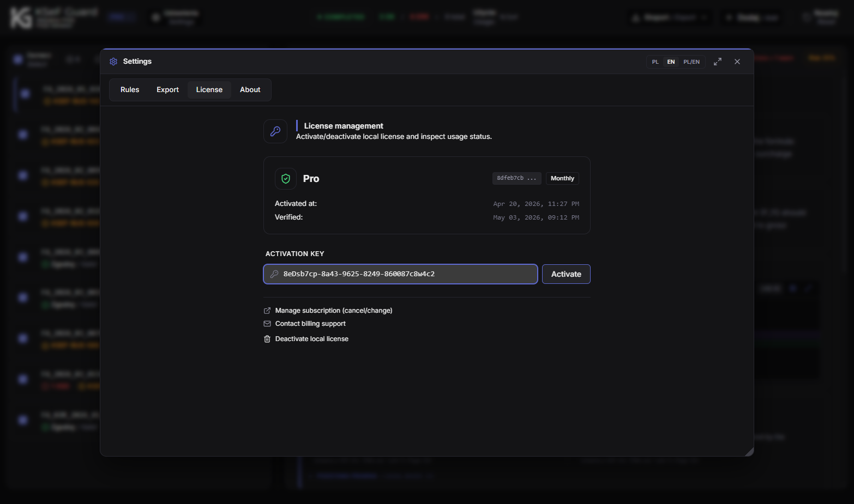Open the Export tab

[167, 90]
